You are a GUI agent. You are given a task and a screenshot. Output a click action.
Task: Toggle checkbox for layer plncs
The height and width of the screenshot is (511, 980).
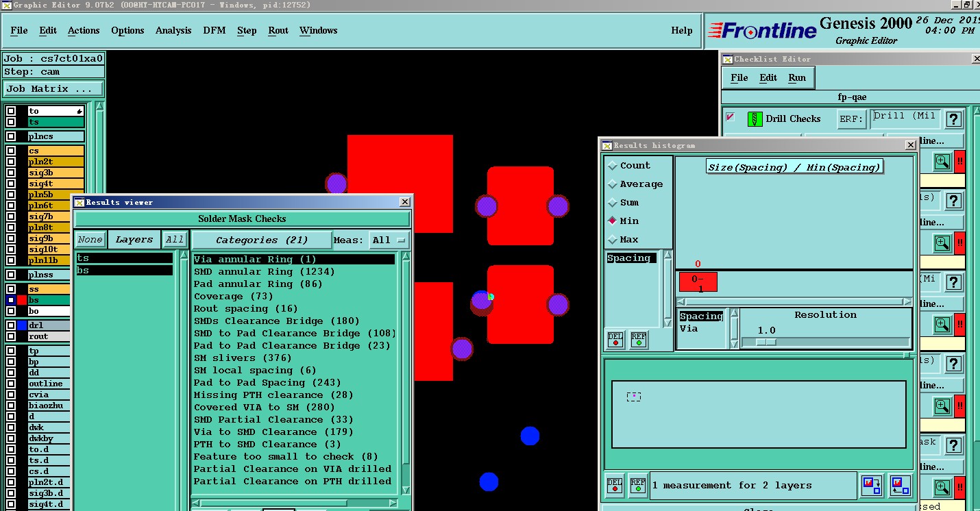pyautogui.click(x=11, y=136)
